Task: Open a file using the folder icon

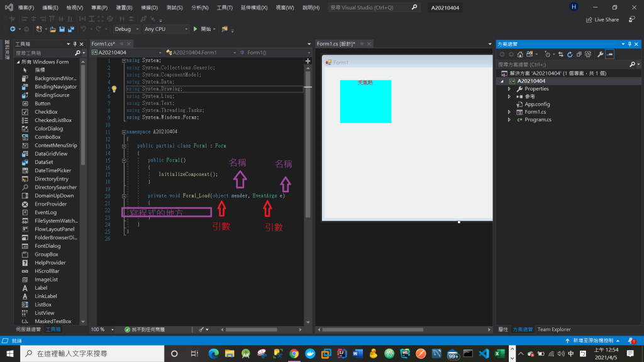Action: point(53,29)
